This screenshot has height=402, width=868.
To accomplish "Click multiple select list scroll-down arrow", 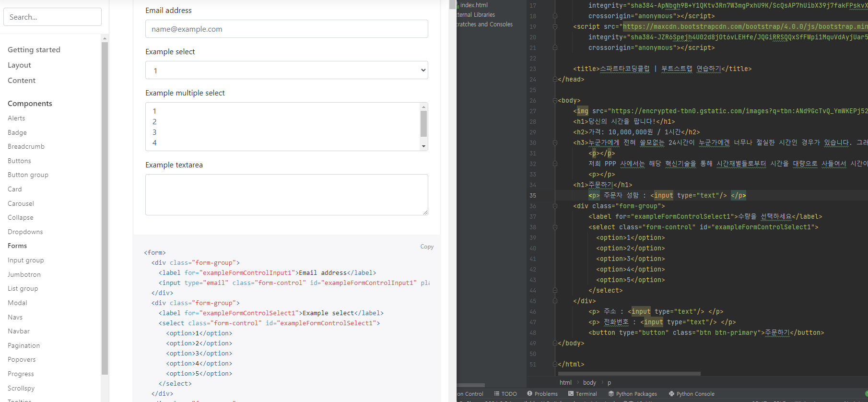I will (423, 146).
